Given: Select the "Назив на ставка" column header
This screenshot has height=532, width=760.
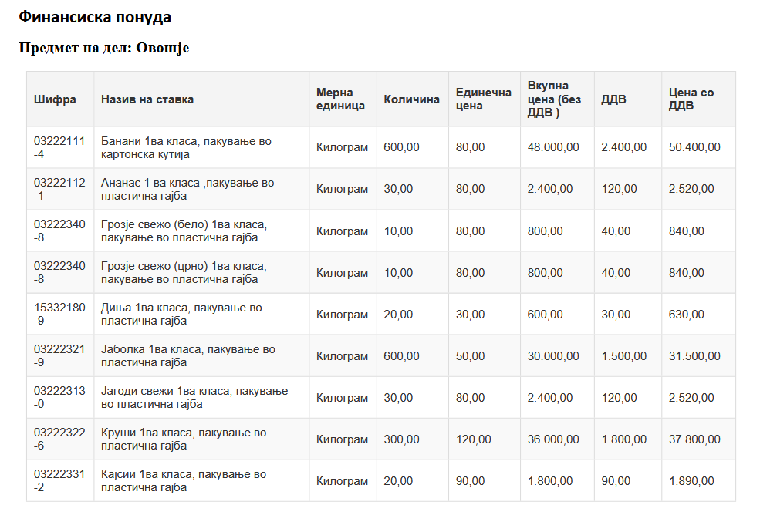Looking at the screenshot, I should click(x=147, y=99).
